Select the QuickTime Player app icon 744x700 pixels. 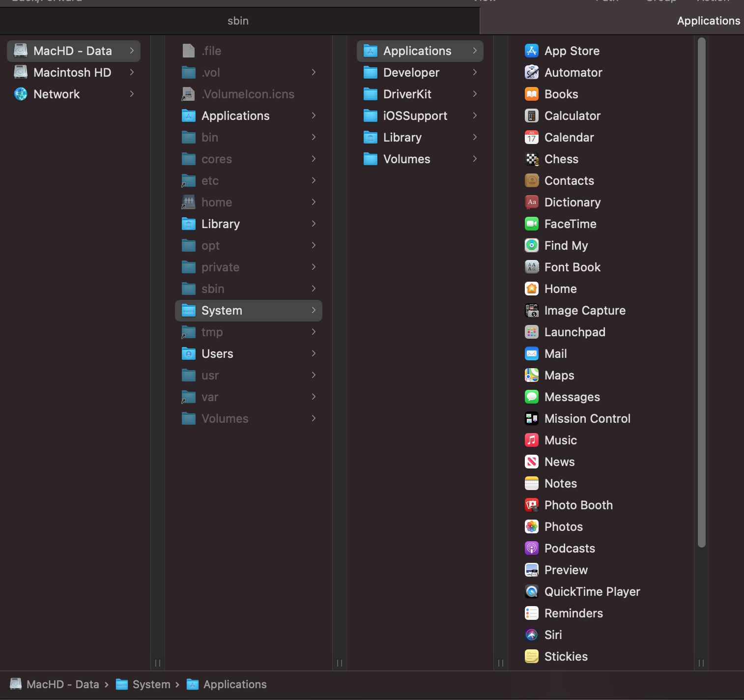pos(532,591)
